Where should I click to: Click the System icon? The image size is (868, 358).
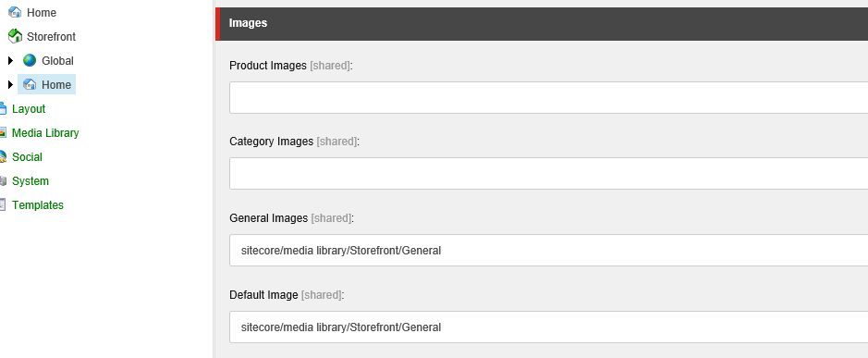(x=3, y=181)
